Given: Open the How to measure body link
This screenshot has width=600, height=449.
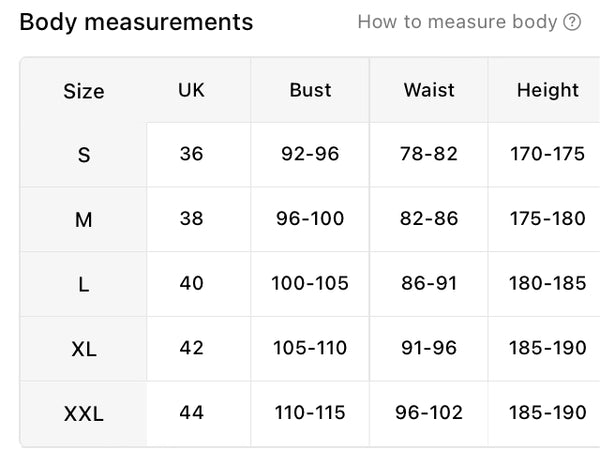Looking at the screenshot, I should [469, 22].
